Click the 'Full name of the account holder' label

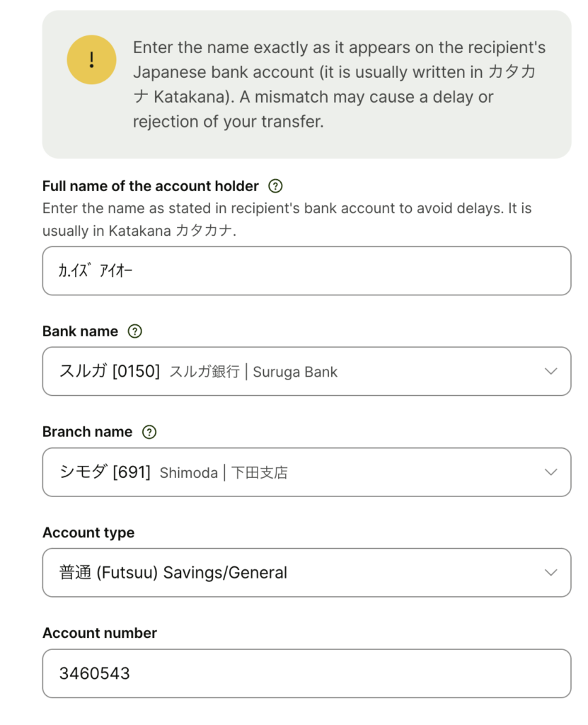click(151, 186)
